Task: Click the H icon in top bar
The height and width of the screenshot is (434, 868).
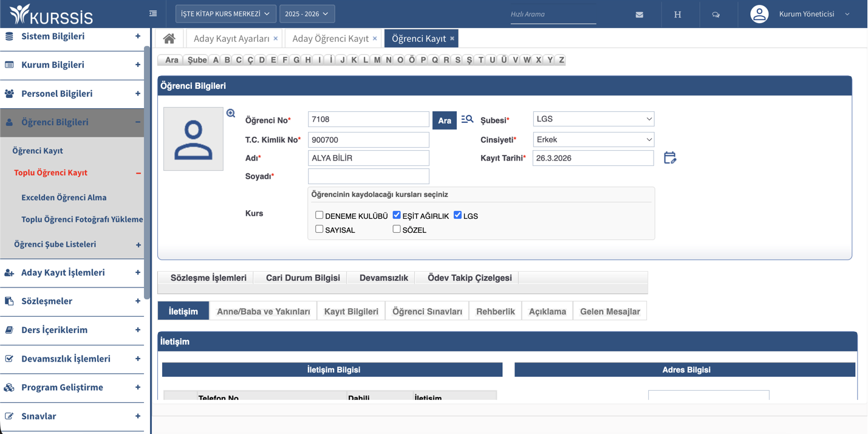Action: click(678, 15)
